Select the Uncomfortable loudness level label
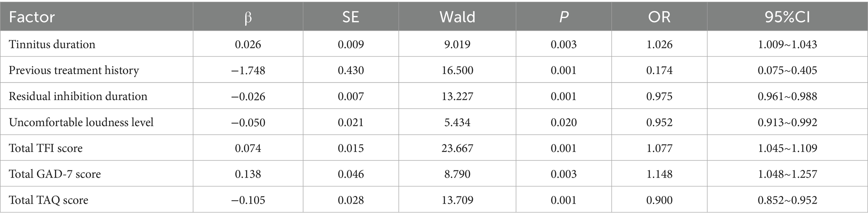 point(81,122)
